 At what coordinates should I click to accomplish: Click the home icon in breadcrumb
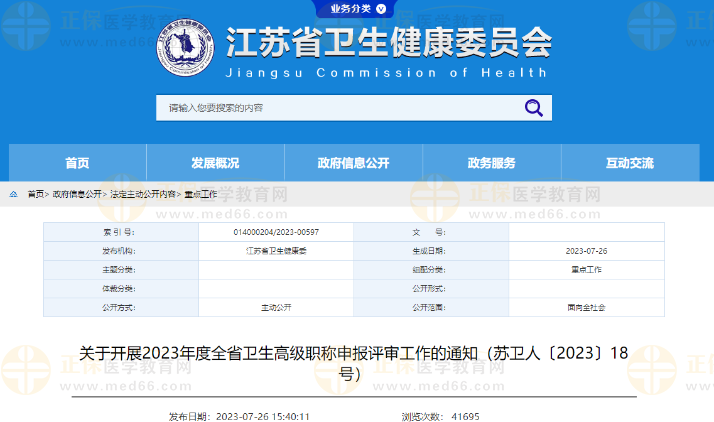point(13,194)
